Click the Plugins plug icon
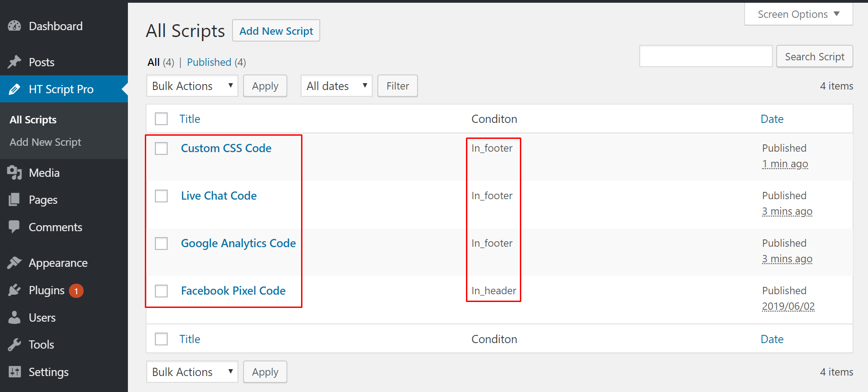Viewport: 868px width, 392px height. (15, 290)
